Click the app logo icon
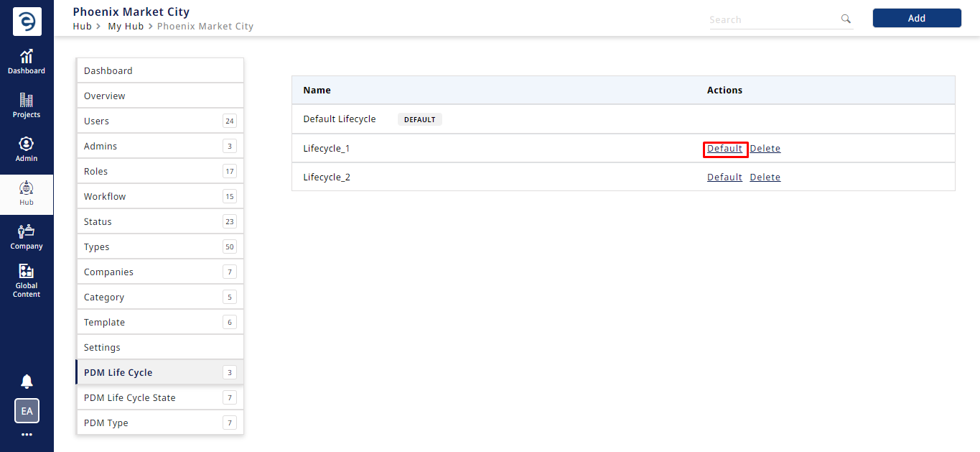 coord(27,22)
